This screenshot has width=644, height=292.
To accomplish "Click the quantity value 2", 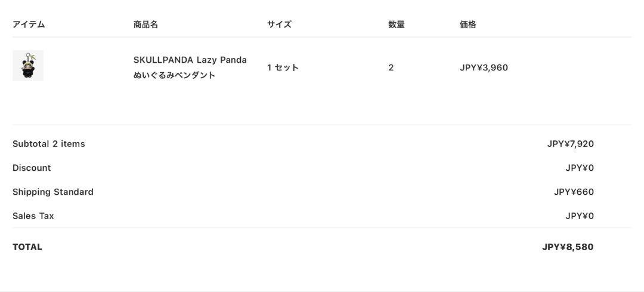I will [x=391, y=68].
